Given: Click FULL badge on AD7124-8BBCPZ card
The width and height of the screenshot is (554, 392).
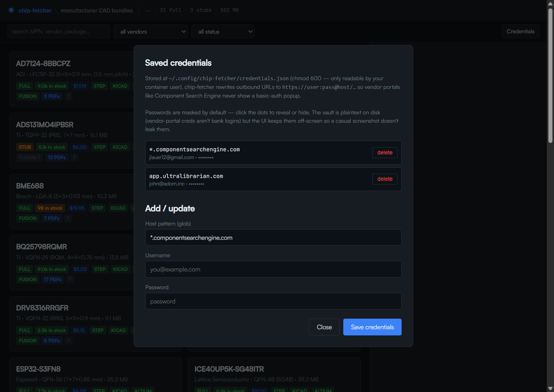Looking at the screenshot, I should [x=24, y=86].
